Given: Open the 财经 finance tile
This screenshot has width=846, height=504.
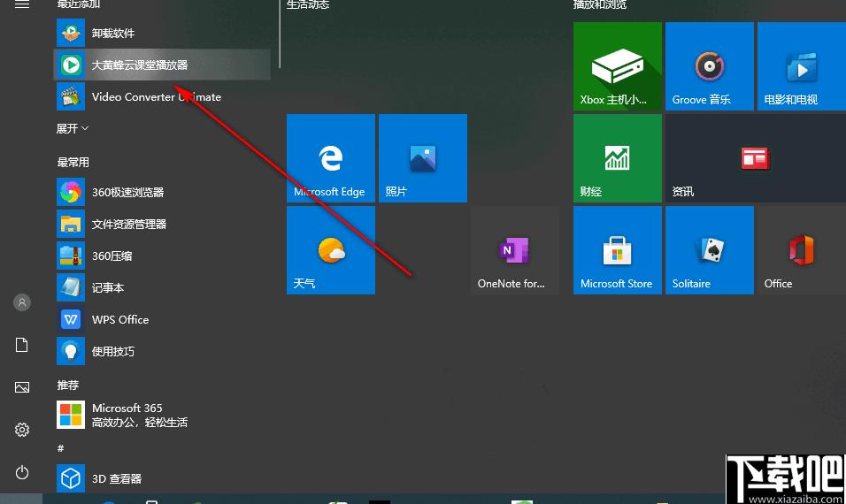Looking at the screenshot, I should click(x=617, y=158).
